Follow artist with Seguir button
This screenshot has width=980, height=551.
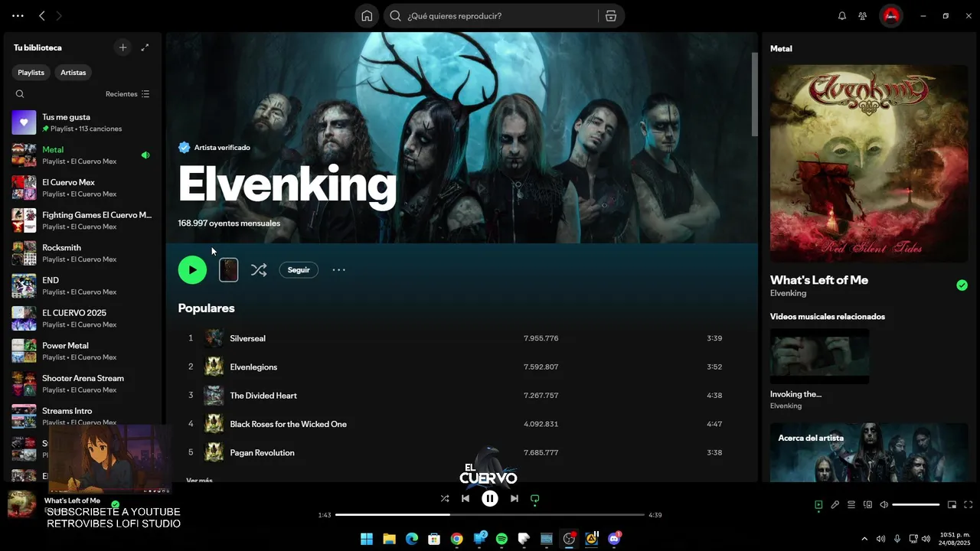pos(299,269)
